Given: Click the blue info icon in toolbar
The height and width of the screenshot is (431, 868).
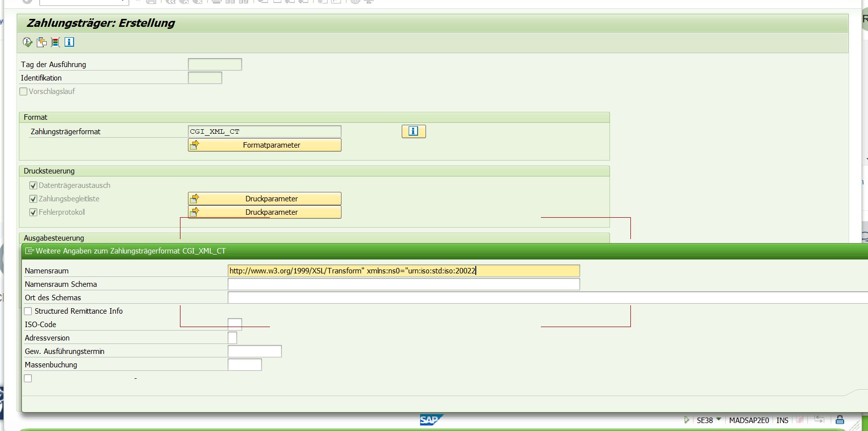Looking at the screenshot, I should (70, 42).
